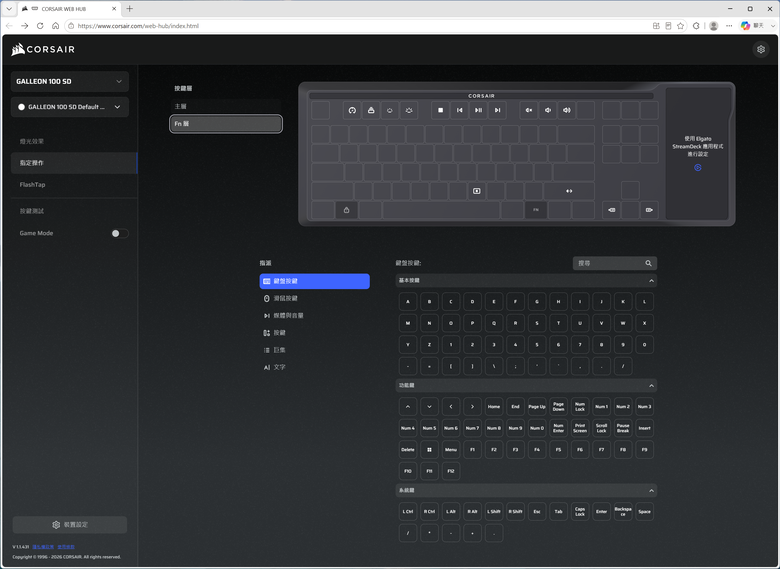
Task: Click the FN key on keyboard diagram
Action: (536, 210)
